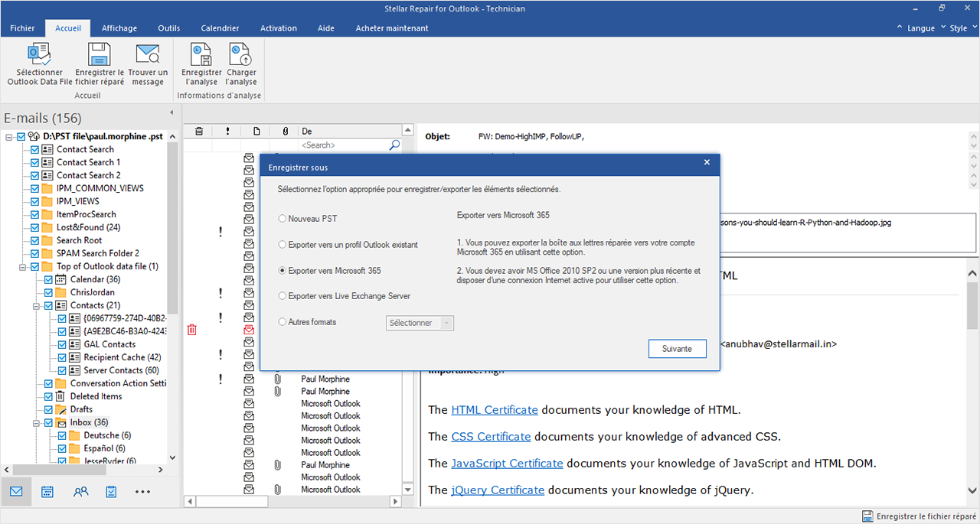Choose Exporter vers Live Exchange Server
This screenshot has width=980, height=524.
pos(283,296)
